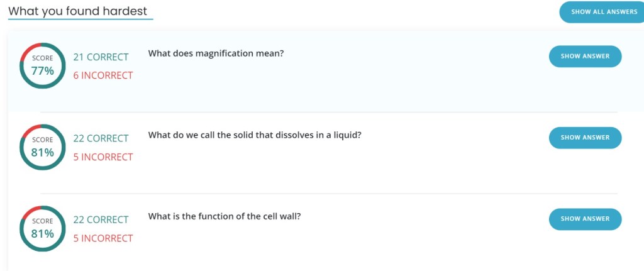Click score ring beside the dissolving solid question
The image size is (644, 271).
[x=43, y=147]
